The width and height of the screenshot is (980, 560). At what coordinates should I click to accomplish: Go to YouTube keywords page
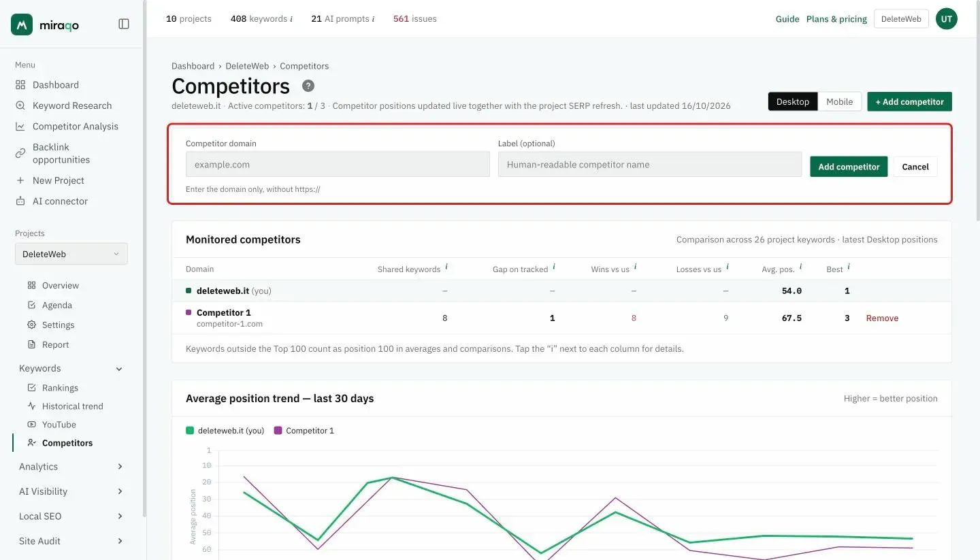(59, 425)
